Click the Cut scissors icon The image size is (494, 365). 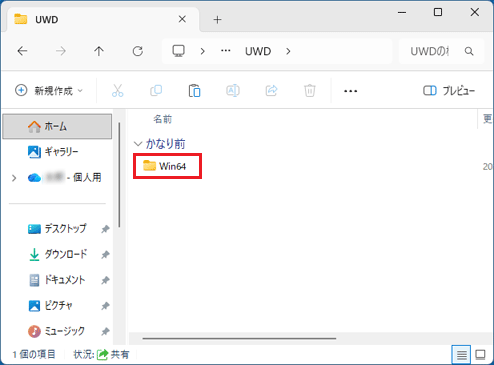click(x=118, y=90)
